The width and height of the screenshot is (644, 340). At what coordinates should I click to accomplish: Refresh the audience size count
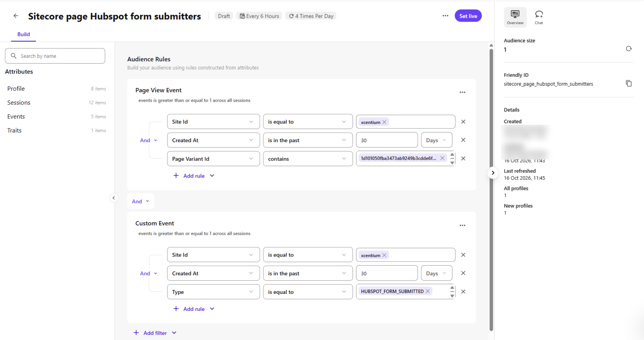tap(628, 48)
